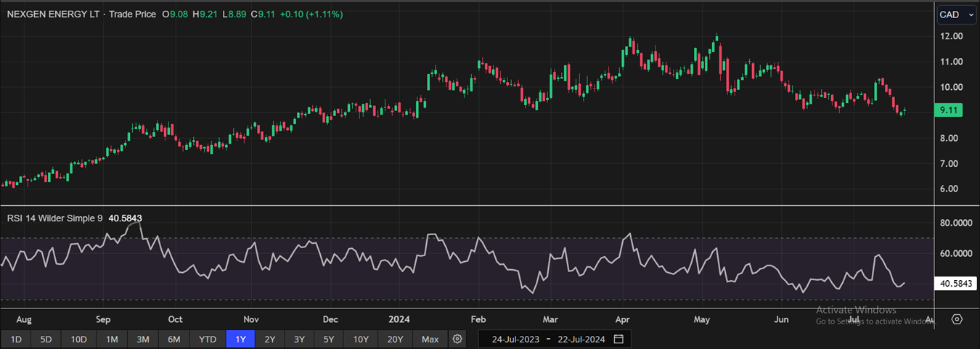This screenshot has width=980, height=349.
Task: Click the Trade Price label
Action: coord(132,14)
